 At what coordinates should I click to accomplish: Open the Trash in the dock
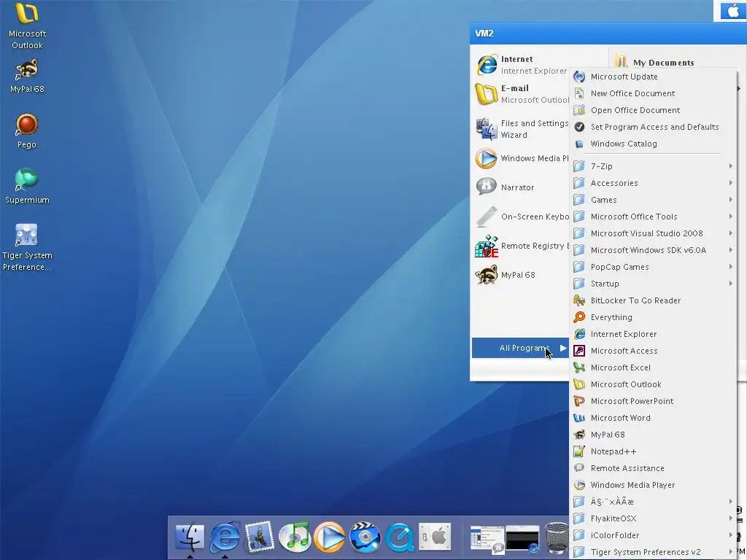coord(557,537)
